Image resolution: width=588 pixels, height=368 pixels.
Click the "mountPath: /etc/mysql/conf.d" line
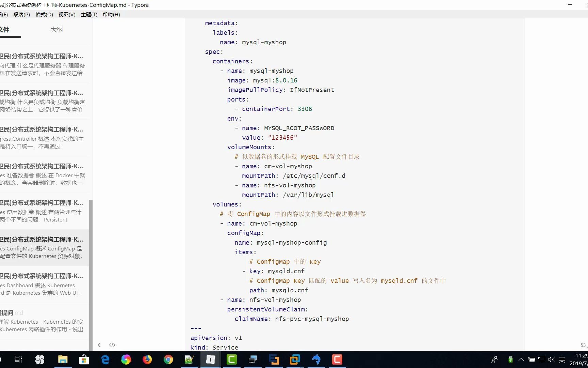pos(294,176)
